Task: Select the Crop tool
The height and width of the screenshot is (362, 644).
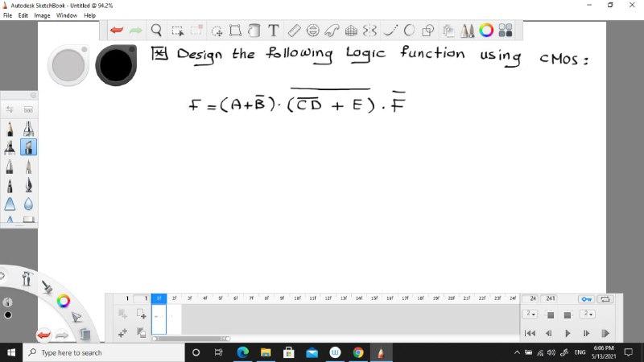Action: pyautogui.click(x=196, y=31)
